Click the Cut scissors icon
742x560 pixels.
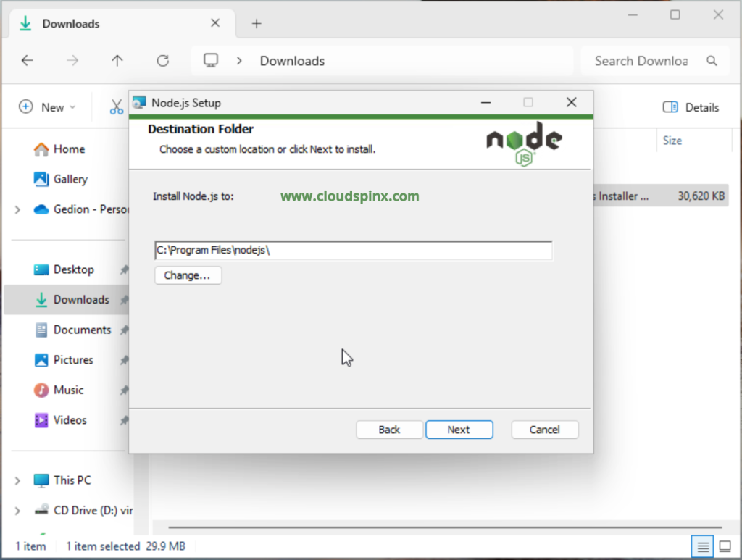(x=117, y=107)
